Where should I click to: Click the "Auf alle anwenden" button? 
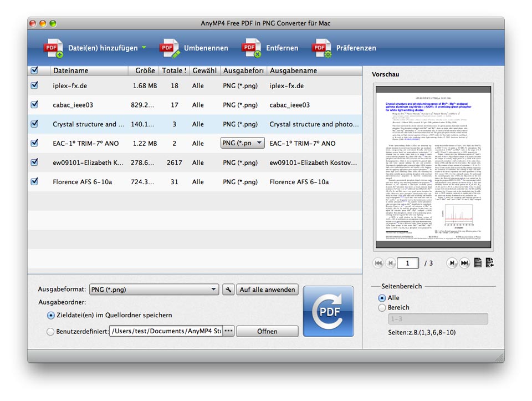pos(267,289)
